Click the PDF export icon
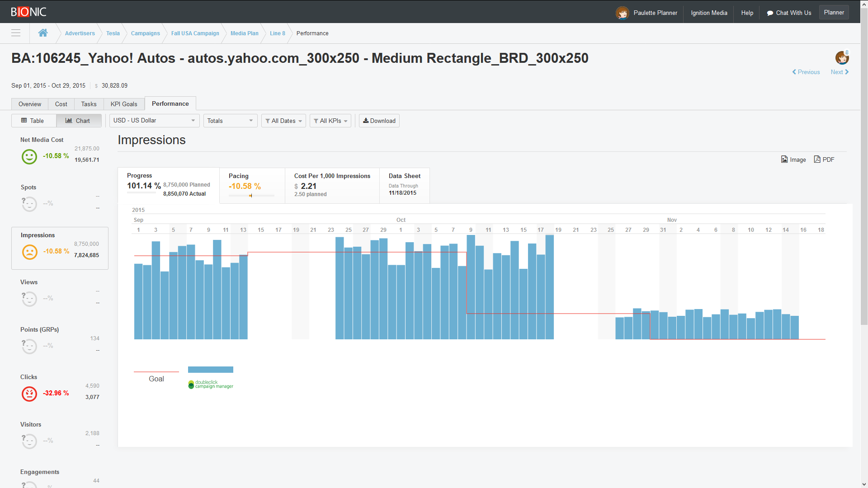The image size is (868, 488). point(817,159)
